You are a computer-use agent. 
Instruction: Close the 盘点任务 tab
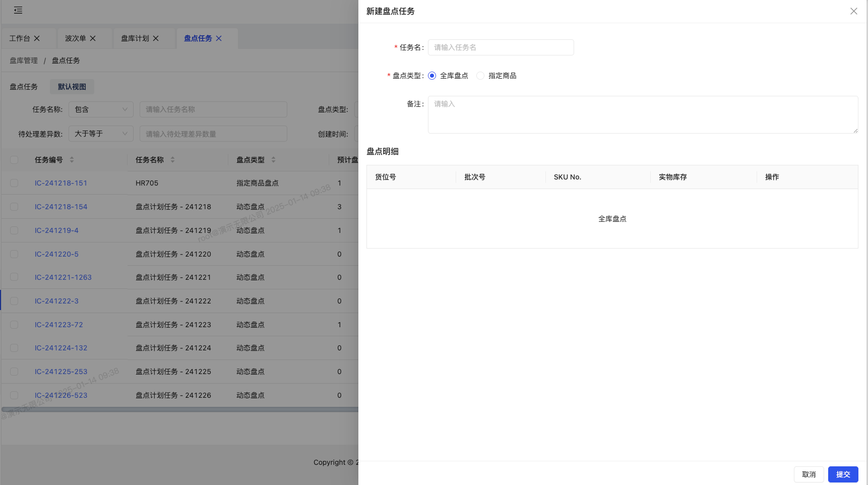(219, 38)
